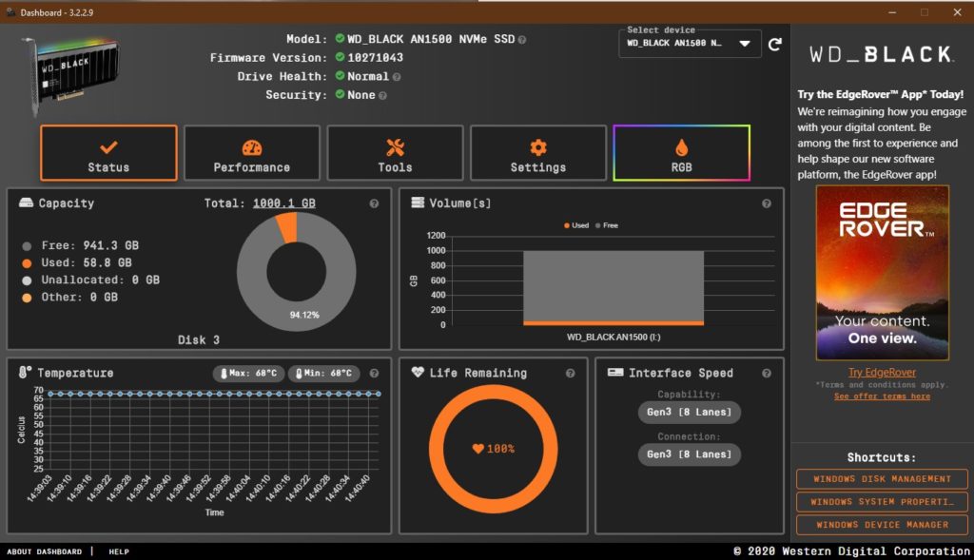
Task: Go to the Settings tab
Action: 538,153
